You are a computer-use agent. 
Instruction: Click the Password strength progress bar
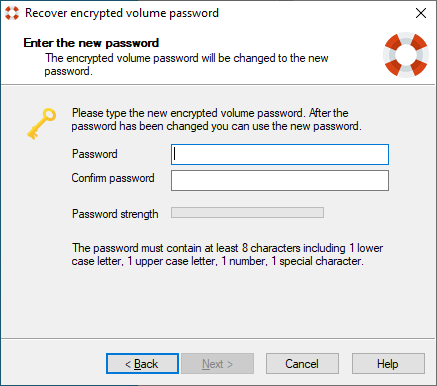click(x=247, y=213)
